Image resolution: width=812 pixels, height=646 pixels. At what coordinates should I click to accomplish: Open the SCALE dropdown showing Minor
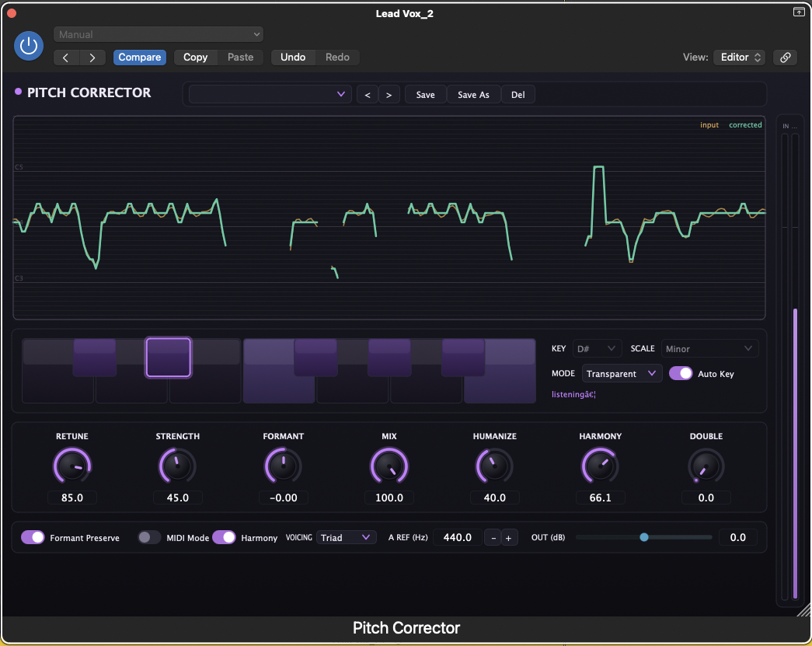(709, 348)
